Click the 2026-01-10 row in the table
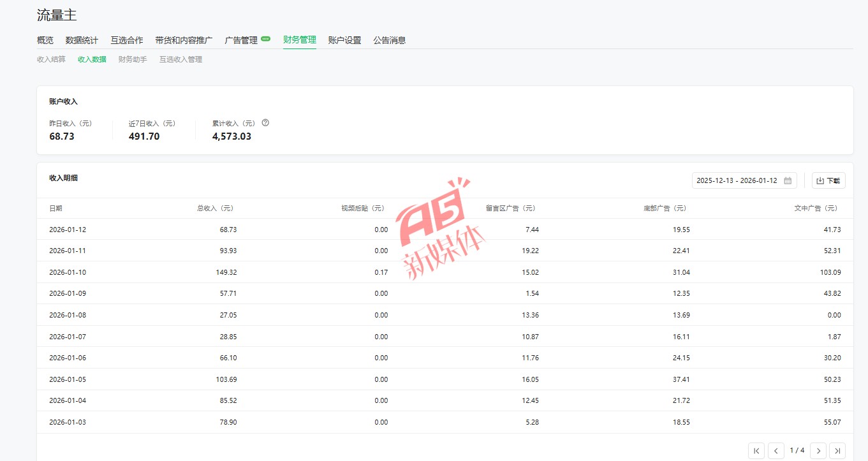Image resolution: width=868 pixels, height=461 pixels. [68, 272]
